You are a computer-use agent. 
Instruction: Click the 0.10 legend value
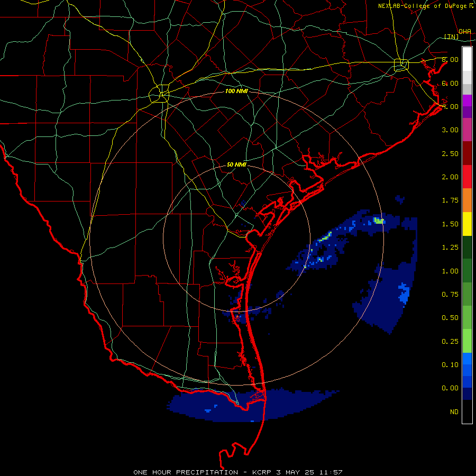pyautogui.click(x=450, y=365)
